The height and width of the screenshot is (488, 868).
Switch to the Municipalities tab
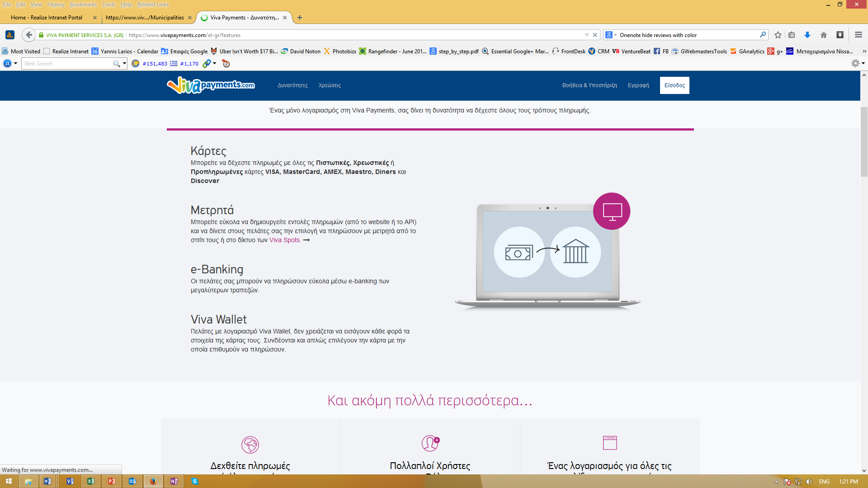pos(145,18)
